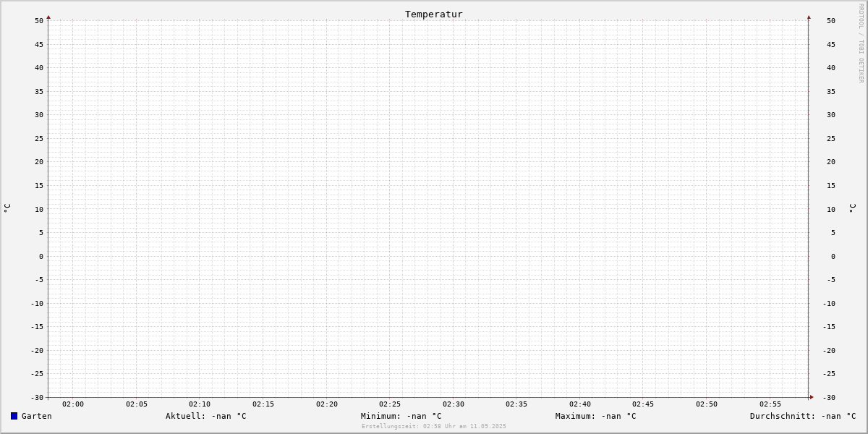Image resolution: width=868 pixels, height=434 pixels.
Task: Click the 02:00 time axis label
Action: click(x=73, y=404)
